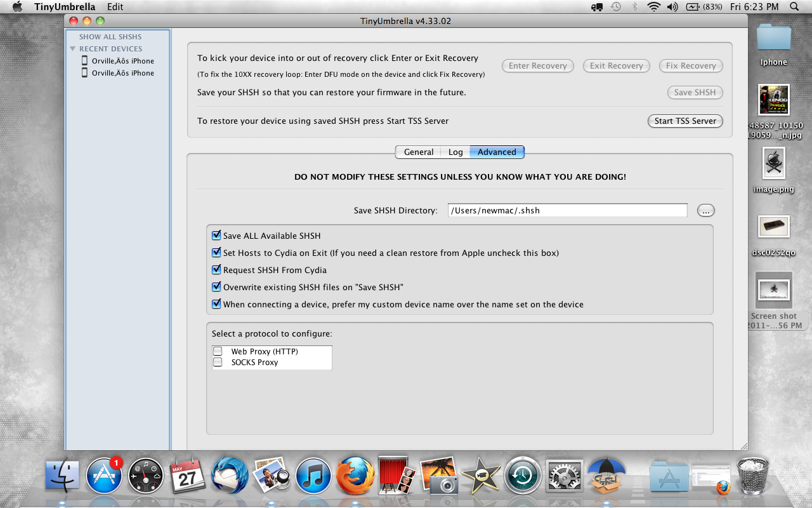Launch iTunes from the Dock
The height and width of the screenshot is (508, 812).
pyautogui.click(x=313, y=476)
